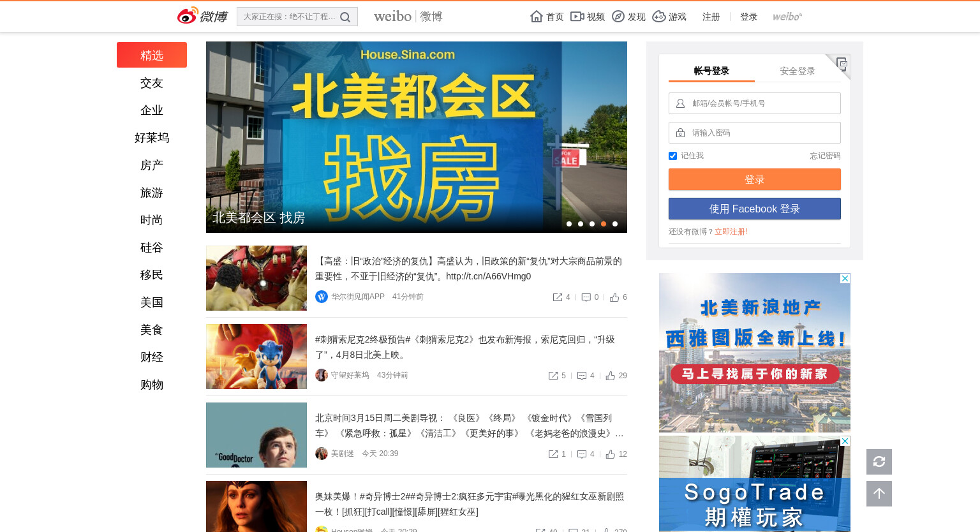Open the 首页 home icon
This screenshot has width=980, height=532.
pos(537,17)
